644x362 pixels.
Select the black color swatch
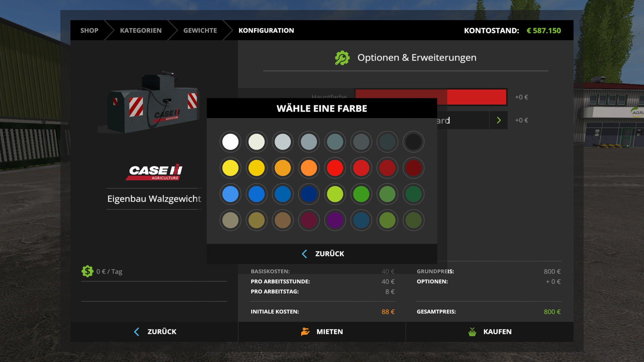pyautogui.click(x=413, y=142)
